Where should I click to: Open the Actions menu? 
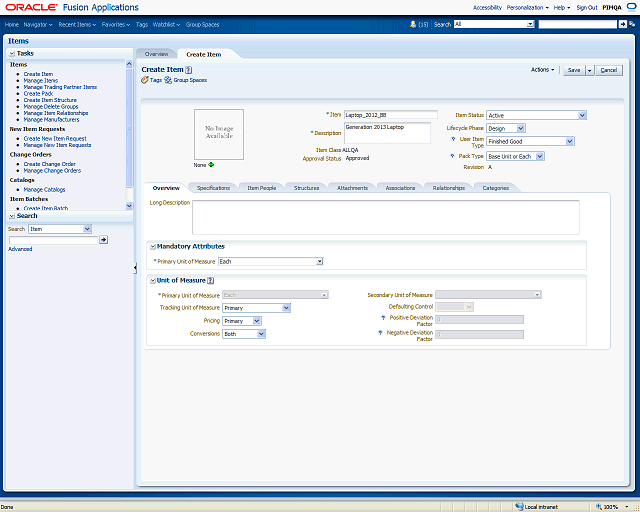(542, 70)
